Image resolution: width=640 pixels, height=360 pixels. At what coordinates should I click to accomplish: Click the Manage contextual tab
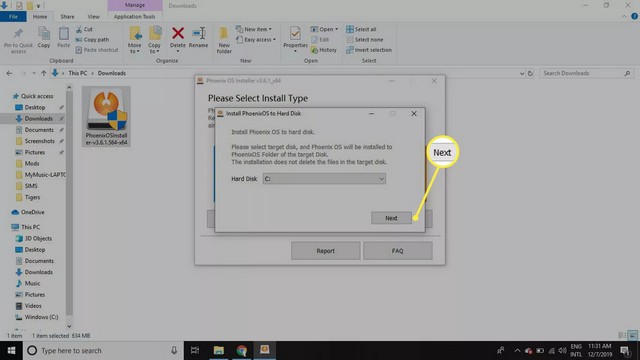pos(135,5)
